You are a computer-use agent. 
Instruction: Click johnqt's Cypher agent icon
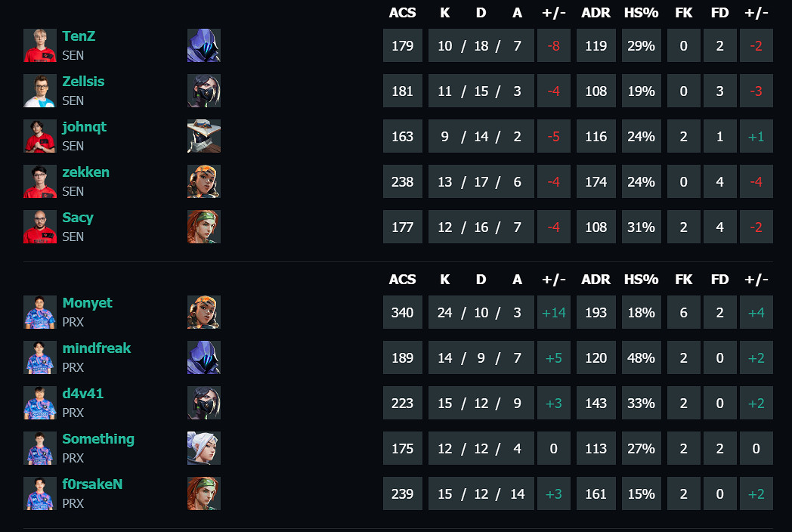(x=203, y=136)
